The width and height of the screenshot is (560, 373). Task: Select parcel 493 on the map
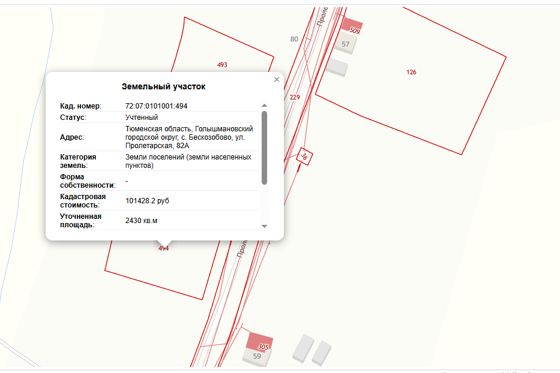pos(222,65)
